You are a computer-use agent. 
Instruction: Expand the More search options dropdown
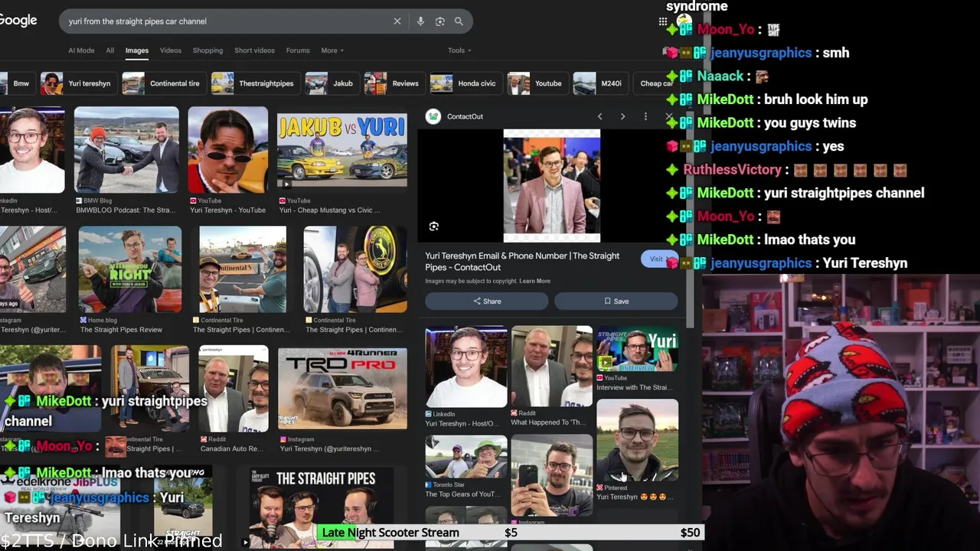(x=332, y=51)
